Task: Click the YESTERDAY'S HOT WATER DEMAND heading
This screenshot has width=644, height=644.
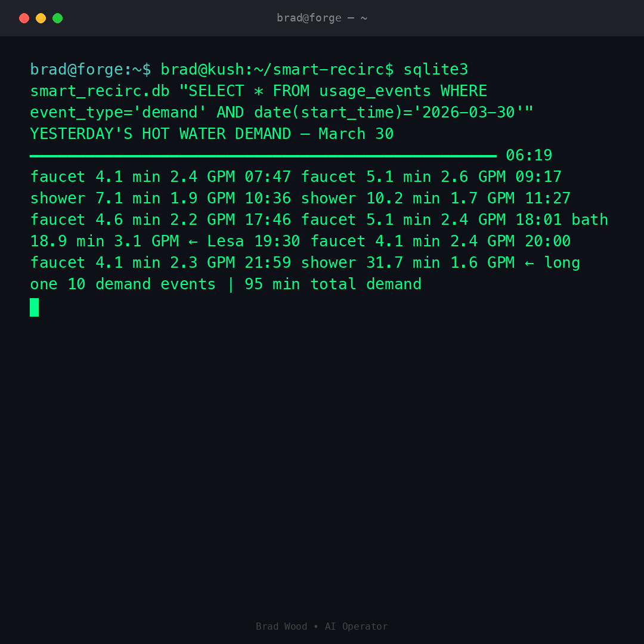Action: [160, 134]
